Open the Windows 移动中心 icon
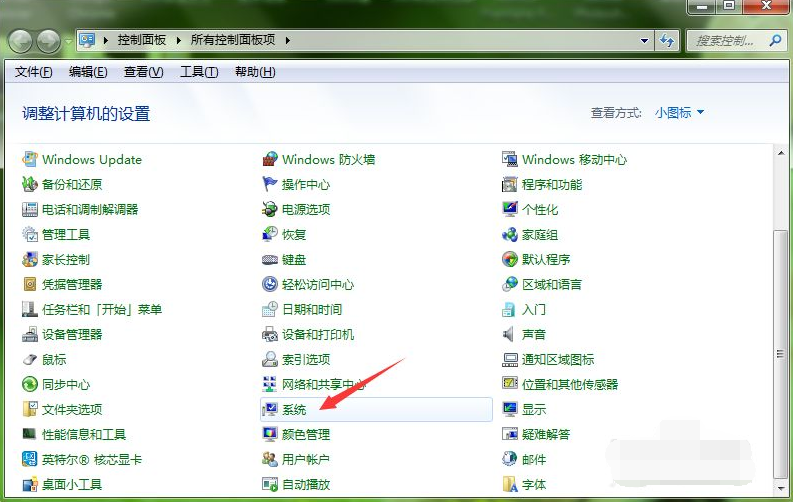 click(x=510, y=159)
